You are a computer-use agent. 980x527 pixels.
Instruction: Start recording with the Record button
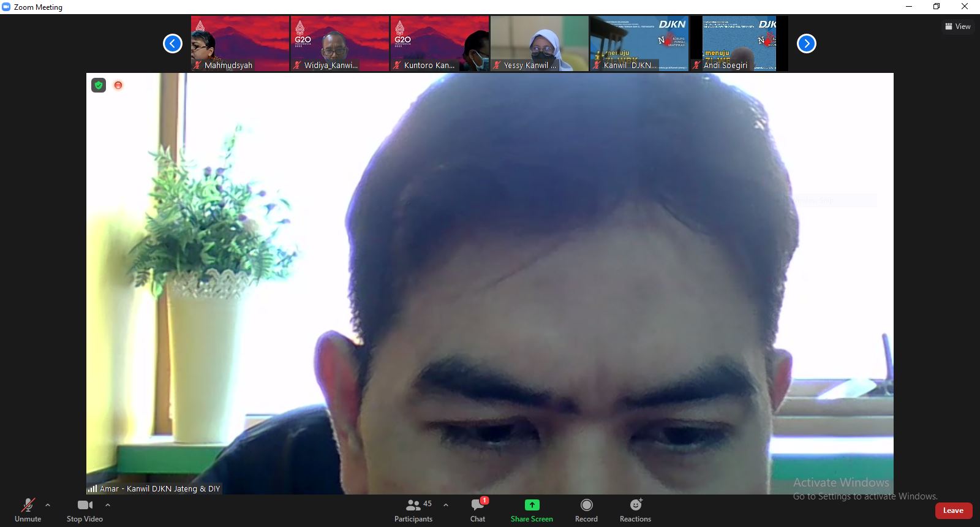tap(586, 510)
